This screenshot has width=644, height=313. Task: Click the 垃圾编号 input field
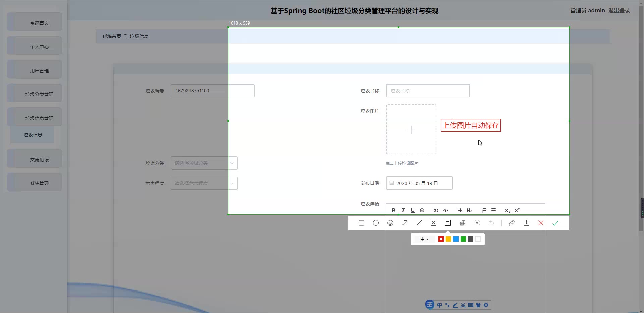pyautogui.click(x=213, y=91)
